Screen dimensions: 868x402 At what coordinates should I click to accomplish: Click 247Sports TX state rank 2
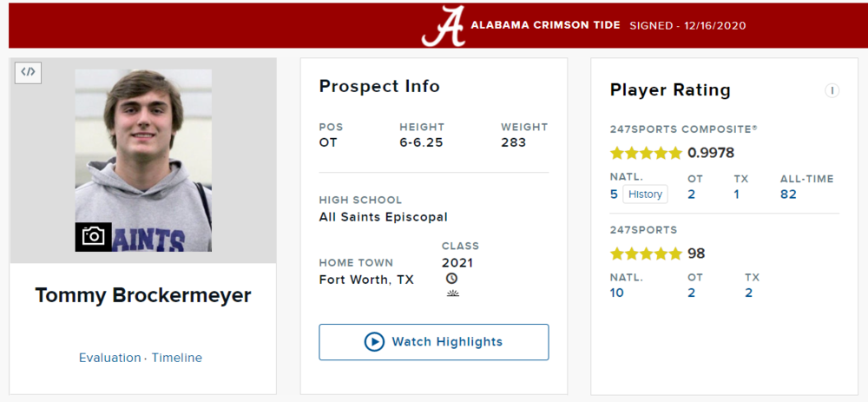coord(748,293)
